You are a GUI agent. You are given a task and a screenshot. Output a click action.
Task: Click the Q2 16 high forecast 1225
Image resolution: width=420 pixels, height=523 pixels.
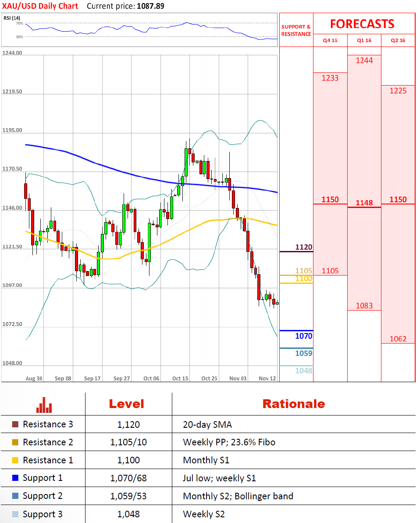(x=398, y=91)
